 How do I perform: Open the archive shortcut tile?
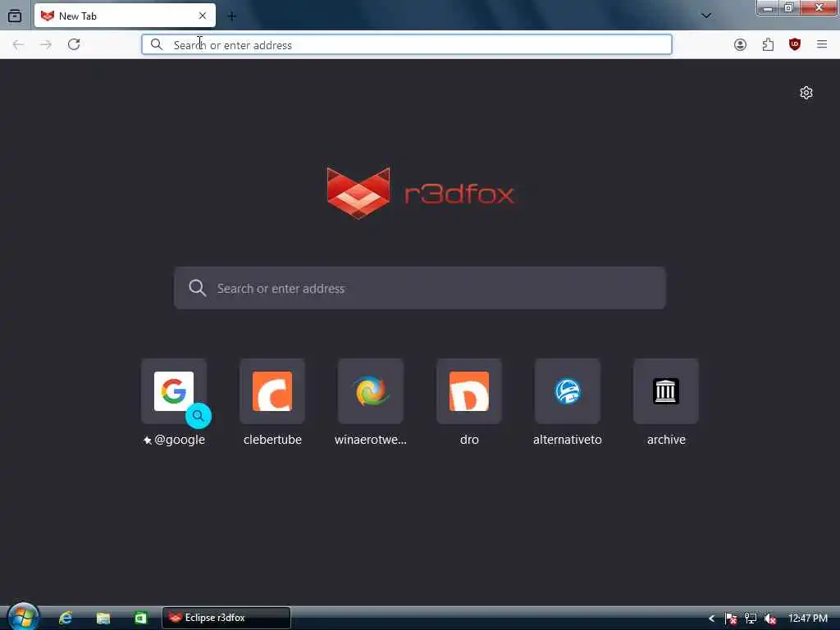pos(666,391)
